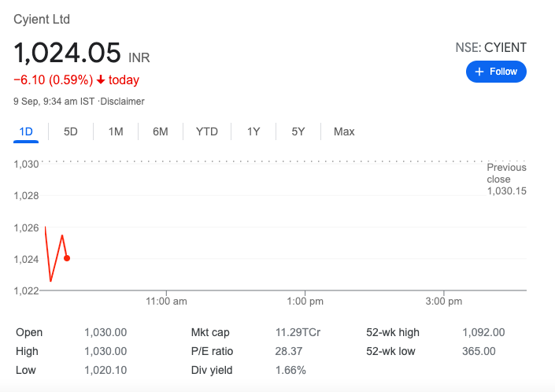Click the −6.10 (0.59%) change text
The height and width of the screenshot is (392, 555).
[x=53, y=80]
